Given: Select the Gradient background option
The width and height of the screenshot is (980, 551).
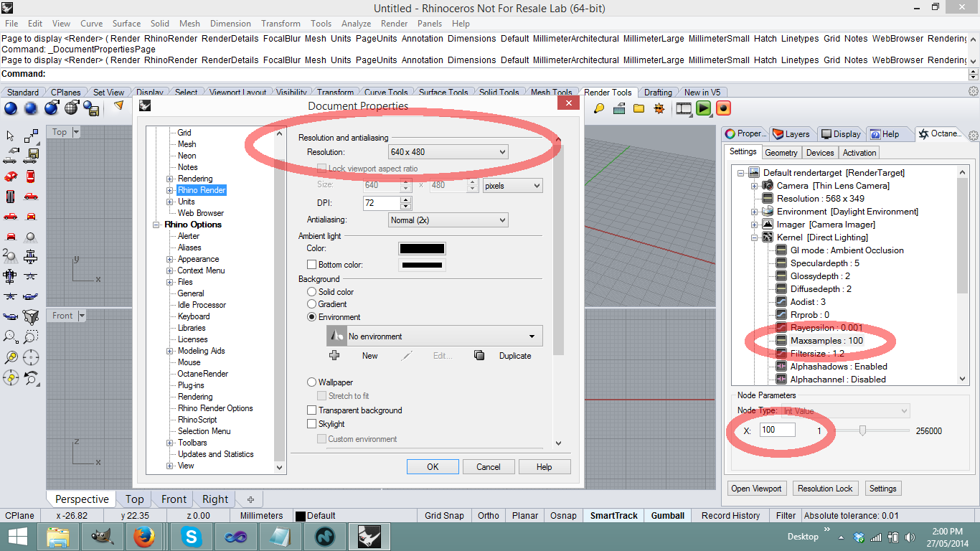Looking at the screenshot, I should (311, 304).
